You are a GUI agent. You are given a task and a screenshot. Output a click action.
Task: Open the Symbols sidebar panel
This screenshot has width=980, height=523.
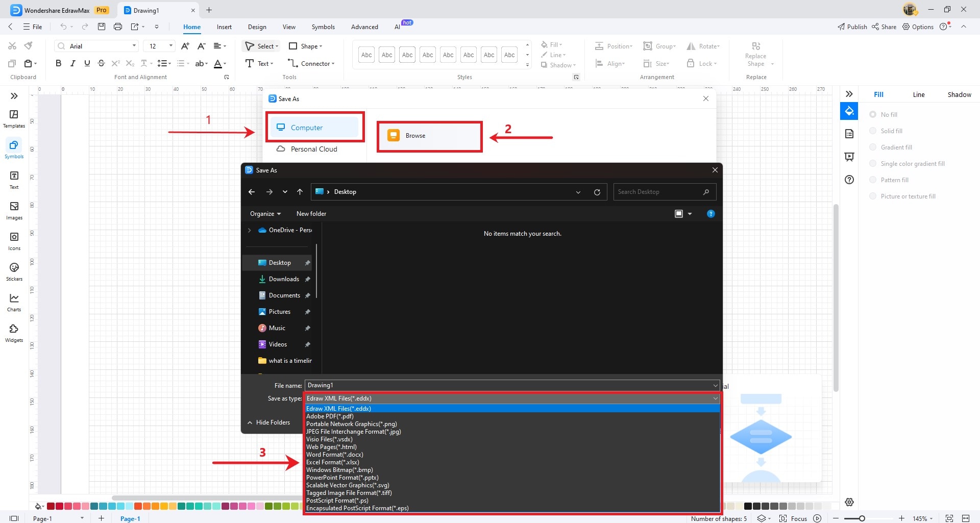pyautogui.click(x=14, y=149)
